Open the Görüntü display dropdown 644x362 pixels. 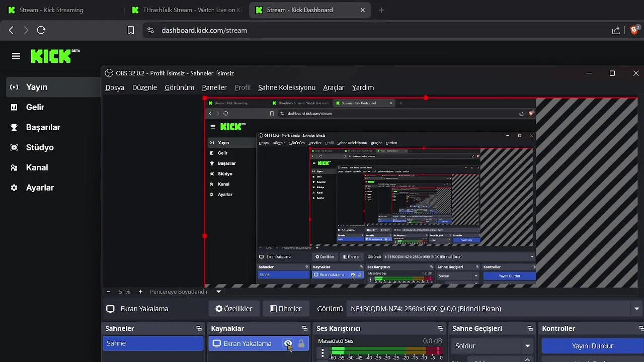496,309
